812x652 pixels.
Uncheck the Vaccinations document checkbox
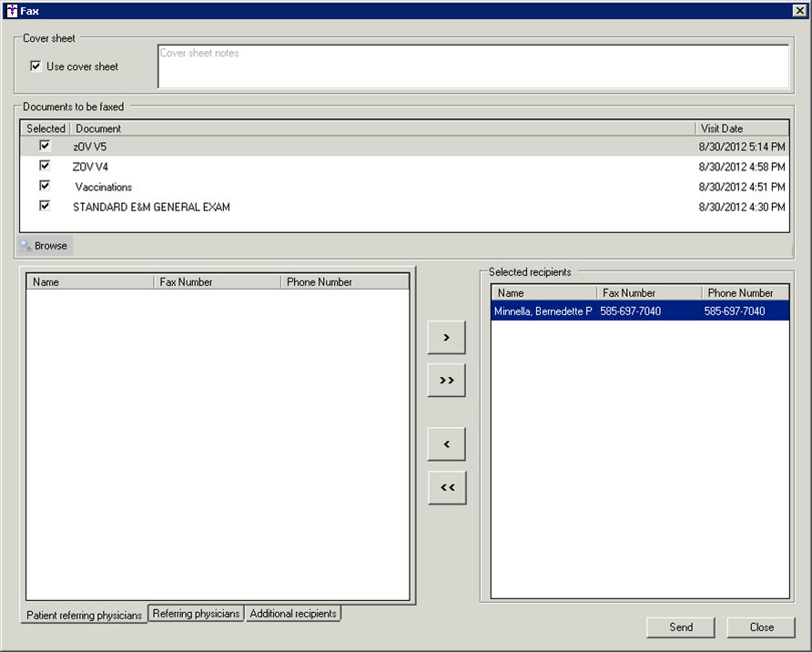45,186
